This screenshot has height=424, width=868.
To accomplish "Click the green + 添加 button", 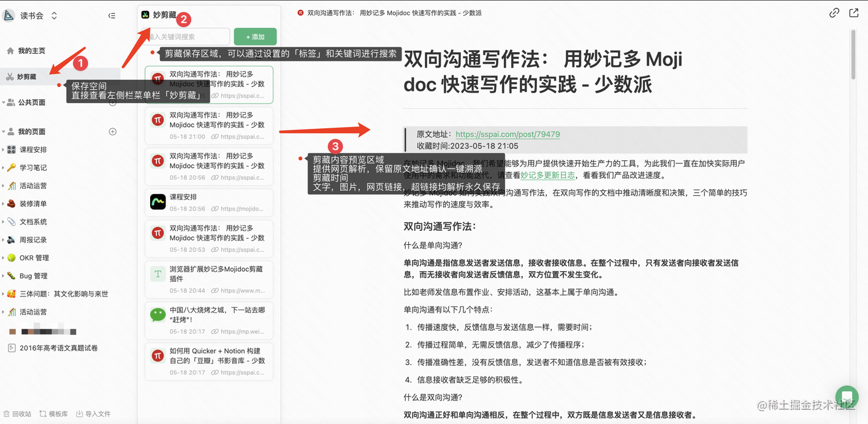I will click(x=255, y=37).
